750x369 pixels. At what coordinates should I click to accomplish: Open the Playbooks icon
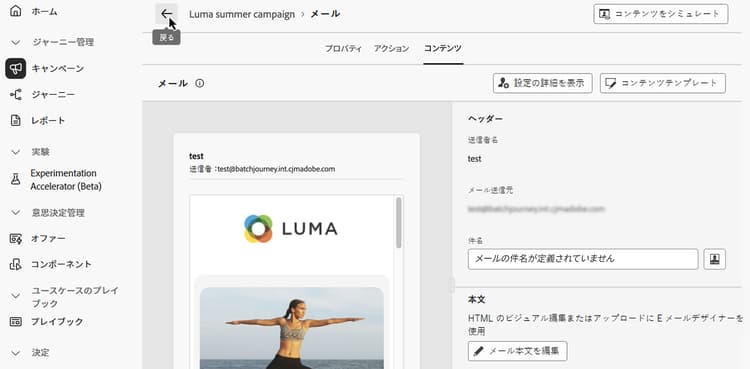click(x=16, y=322)
